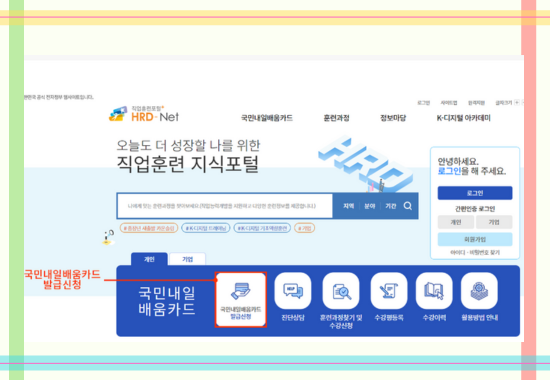Choose 개인 under 간편인증 로그인
This screenshot has width=550, height=380.
(x=456, y=222)
